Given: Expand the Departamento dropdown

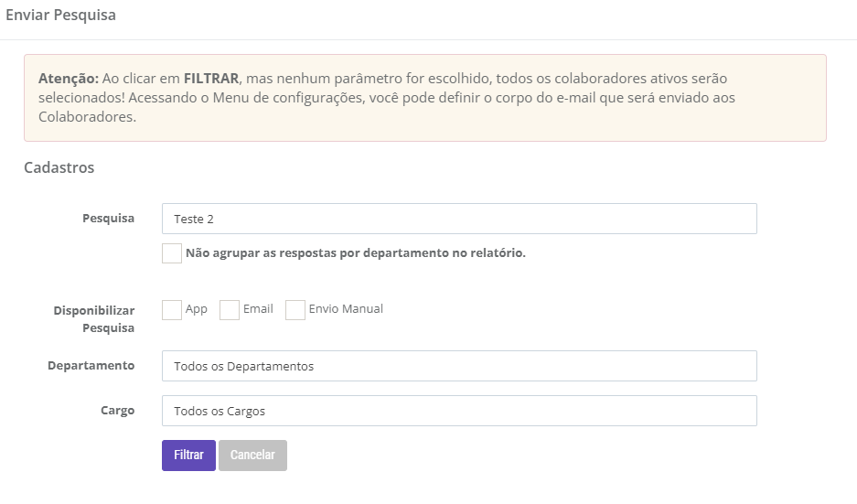Looking at the screenshot, I should [459, 366].
